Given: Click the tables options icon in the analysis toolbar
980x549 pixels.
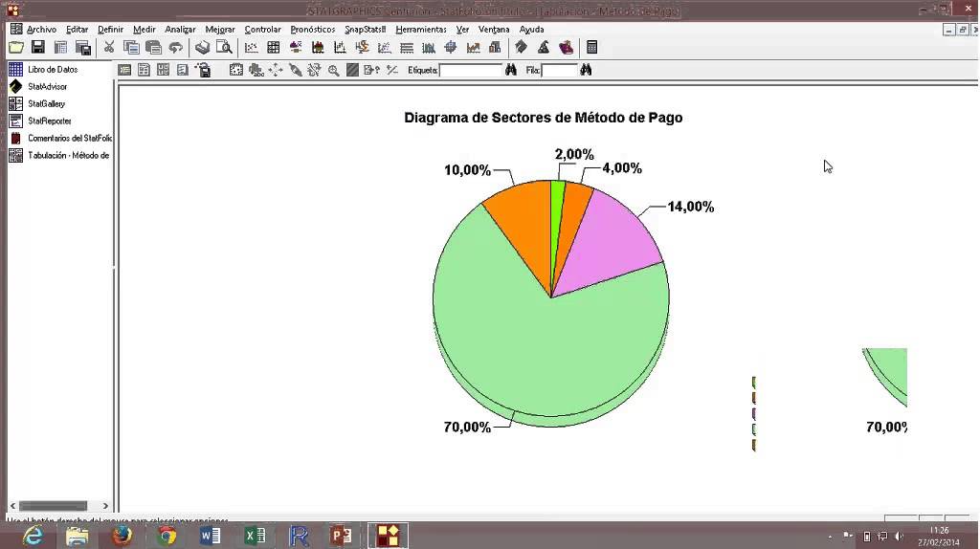Looking at the screenshot, I should coord(144,70).
